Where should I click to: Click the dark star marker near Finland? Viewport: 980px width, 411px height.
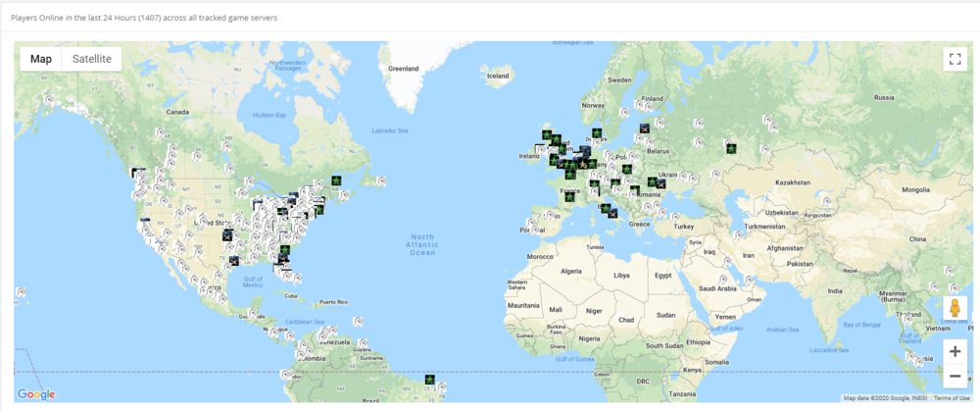[x=644, y=128]
